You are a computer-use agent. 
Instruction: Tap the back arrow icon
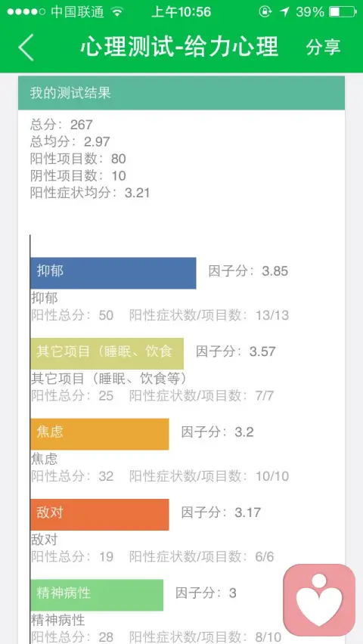coord(26,47)
